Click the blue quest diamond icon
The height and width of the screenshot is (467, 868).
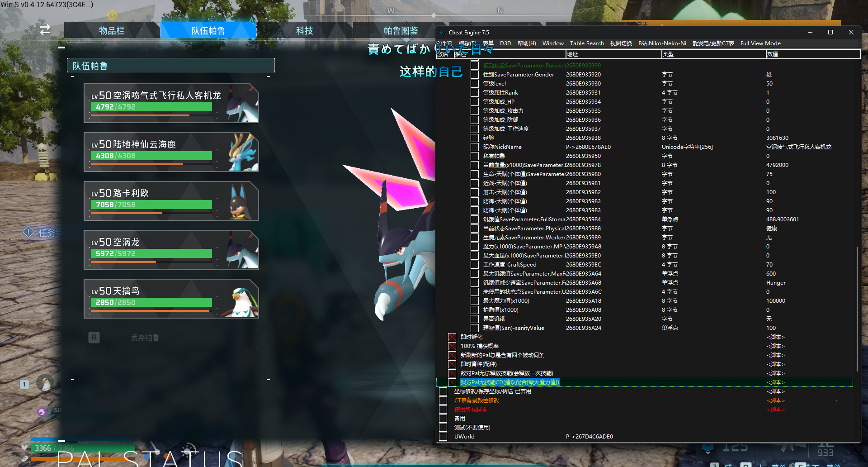point(28,232)
